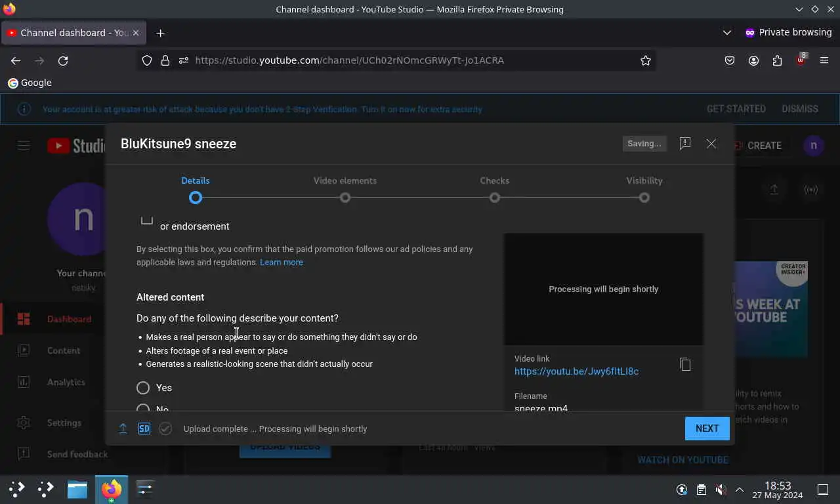Click the site padlock icon in the address bar

165,60
